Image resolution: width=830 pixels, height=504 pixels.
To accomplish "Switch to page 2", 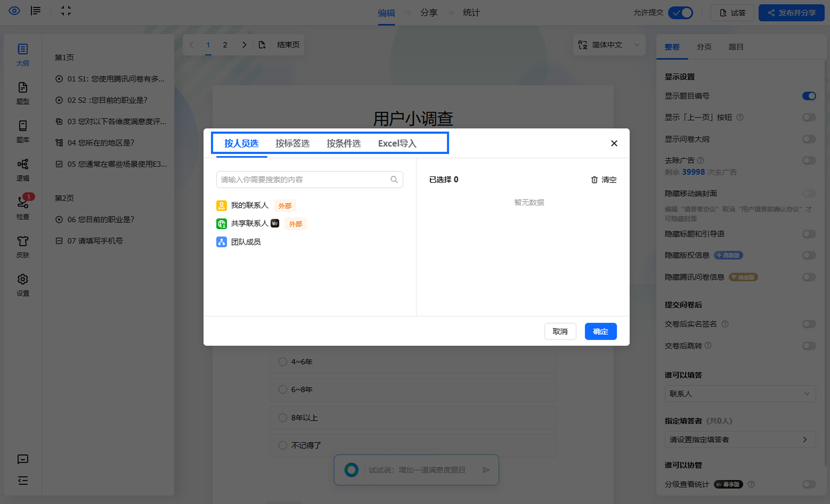I will [x=225, y=45].
